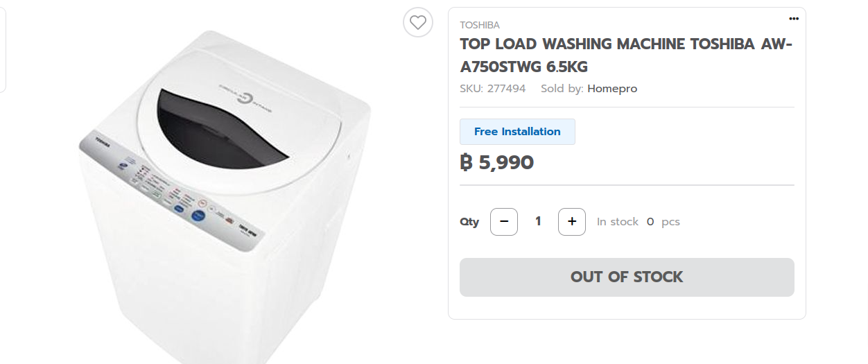The width and height of the screenshot is (868, 364).
Task: Click the In stock 0 pcs text
Action: click(639, 222)
